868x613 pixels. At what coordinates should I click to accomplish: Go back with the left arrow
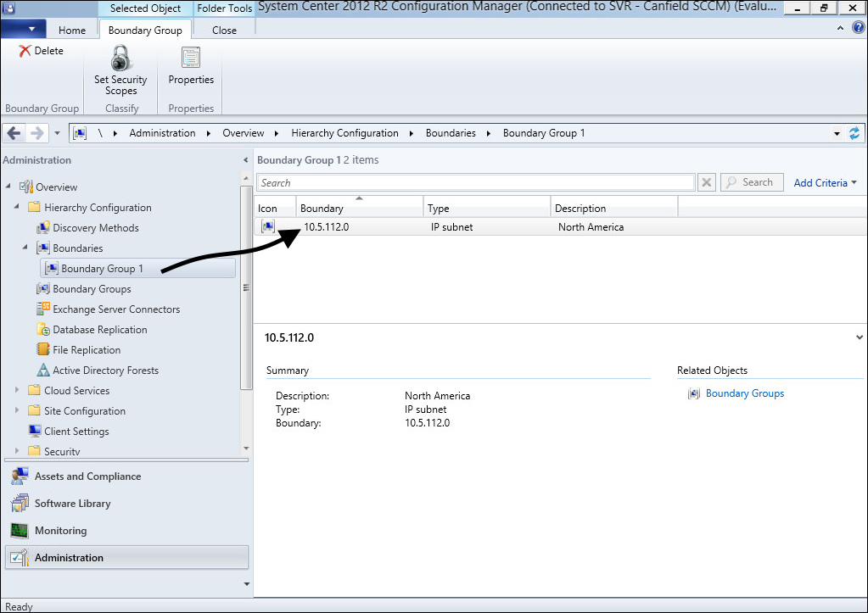(14, 133)
